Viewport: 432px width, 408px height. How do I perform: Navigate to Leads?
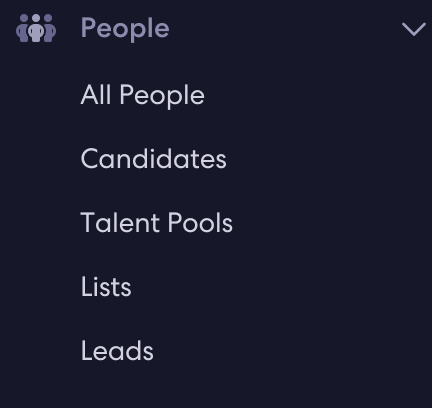point(117,350)
